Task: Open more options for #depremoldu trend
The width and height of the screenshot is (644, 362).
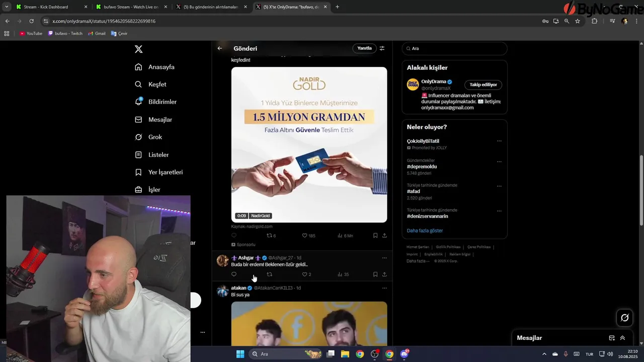Action: tap(499, 162)
